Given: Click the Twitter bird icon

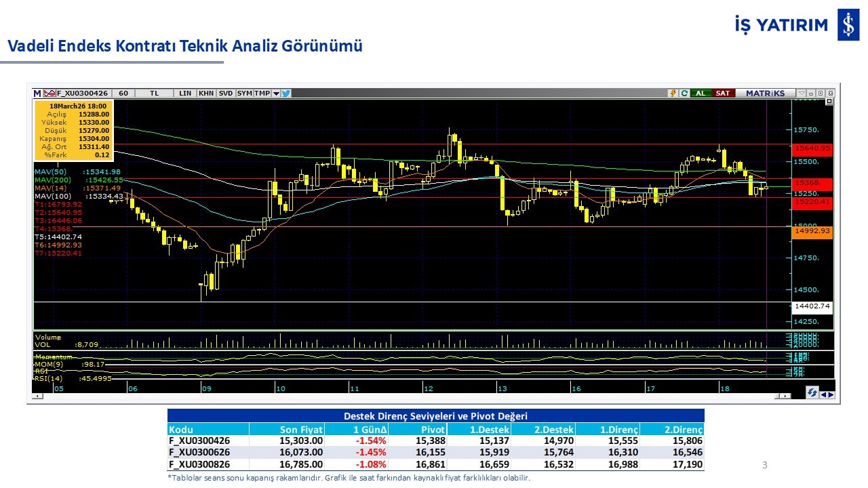Looking at the screenshot, I should [286, 94].
